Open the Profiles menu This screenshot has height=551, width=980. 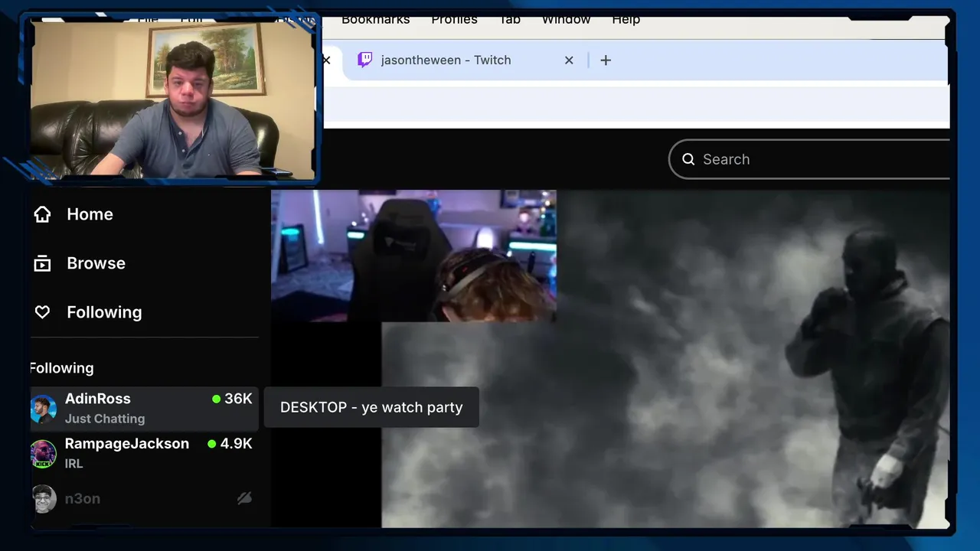tap(454, 20)
